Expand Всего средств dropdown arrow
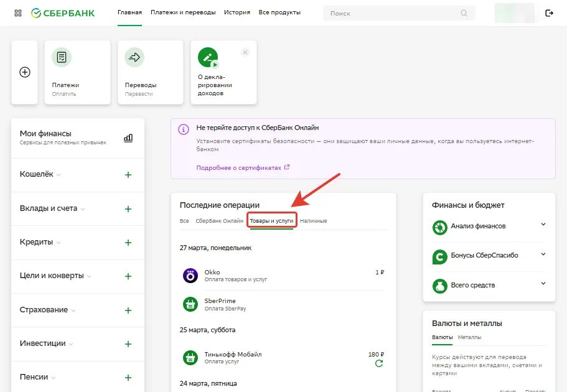The height and width of the screenshot is (392, 567). click(543, 283)
